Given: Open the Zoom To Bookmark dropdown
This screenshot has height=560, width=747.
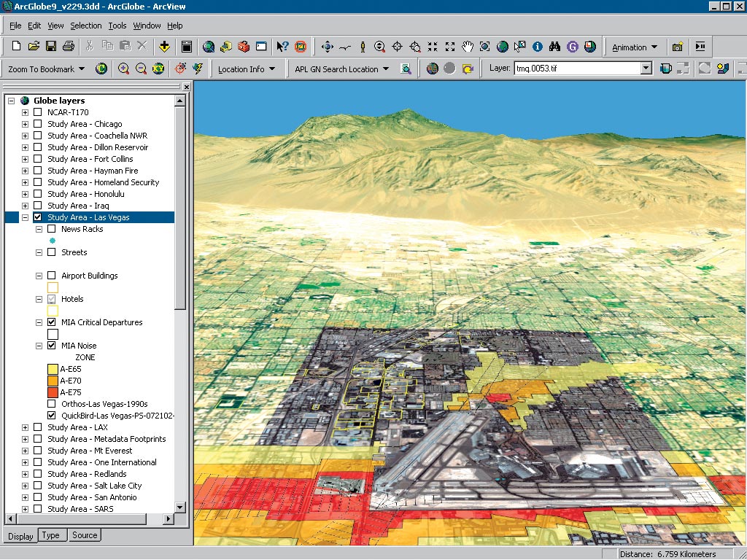Looking at the screenshot, I should tap(47, 69).
